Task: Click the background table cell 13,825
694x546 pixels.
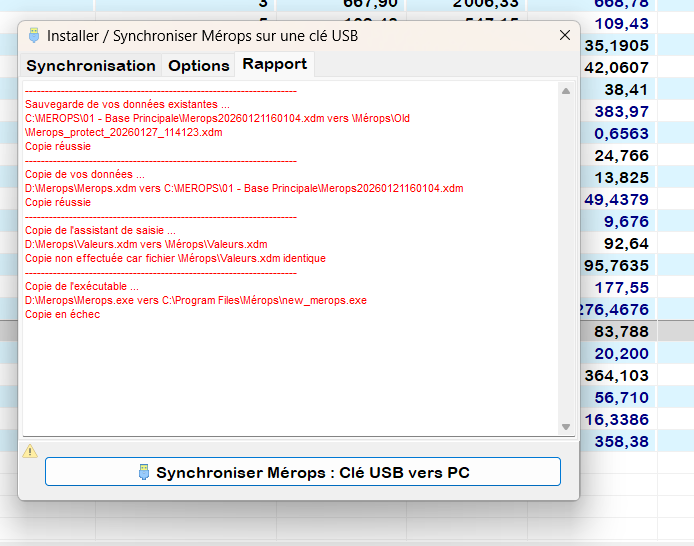Action: coord(621,178)
